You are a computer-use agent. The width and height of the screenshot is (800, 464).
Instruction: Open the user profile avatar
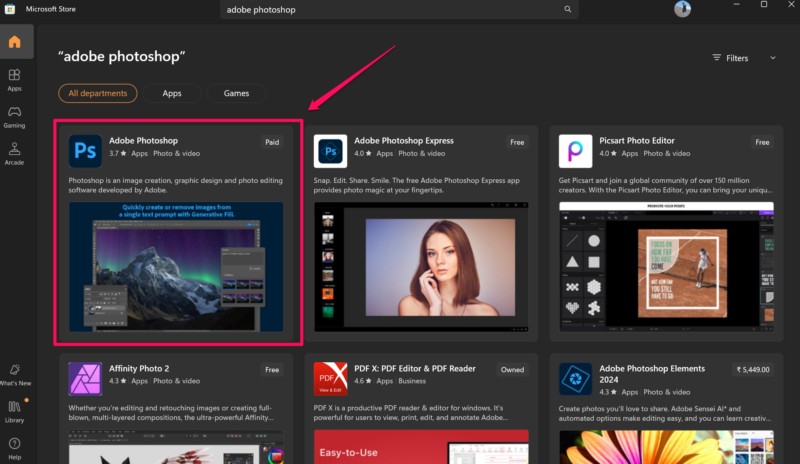(682, 9)
